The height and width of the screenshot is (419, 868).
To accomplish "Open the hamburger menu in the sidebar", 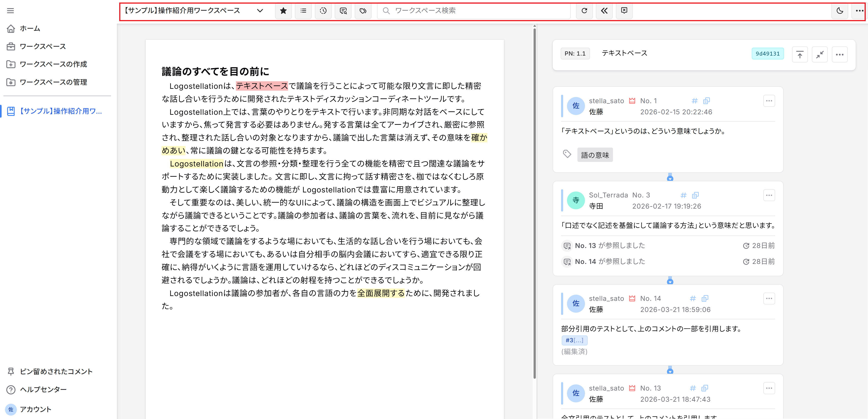I will click(10, 11).
